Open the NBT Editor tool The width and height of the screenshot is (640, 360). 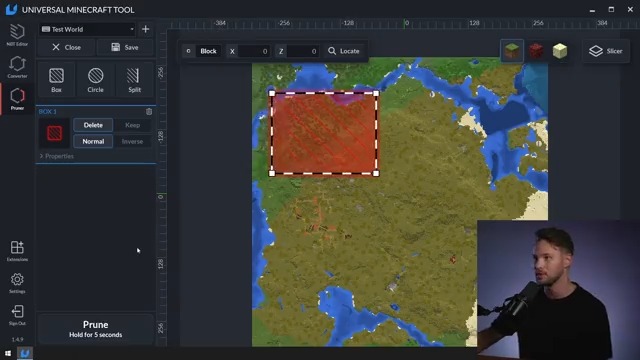17,34
